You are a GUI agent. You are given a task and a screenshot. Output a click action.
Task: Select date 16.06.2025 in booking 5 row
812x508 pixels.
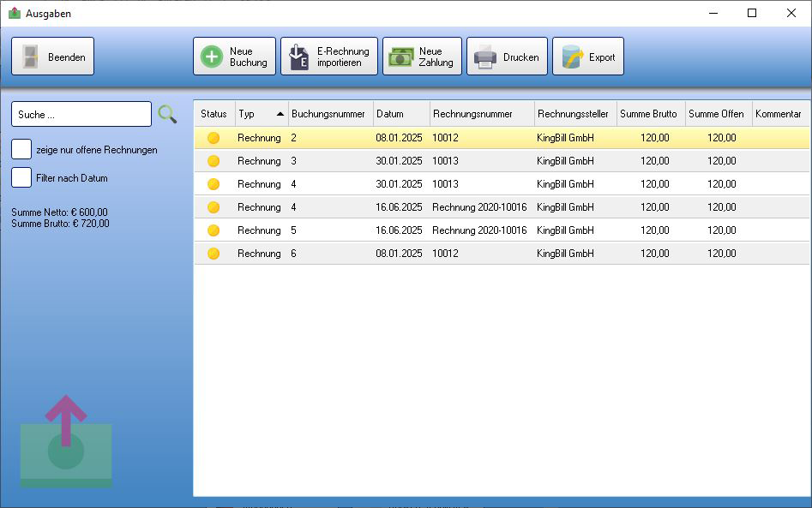pos(399,230)
